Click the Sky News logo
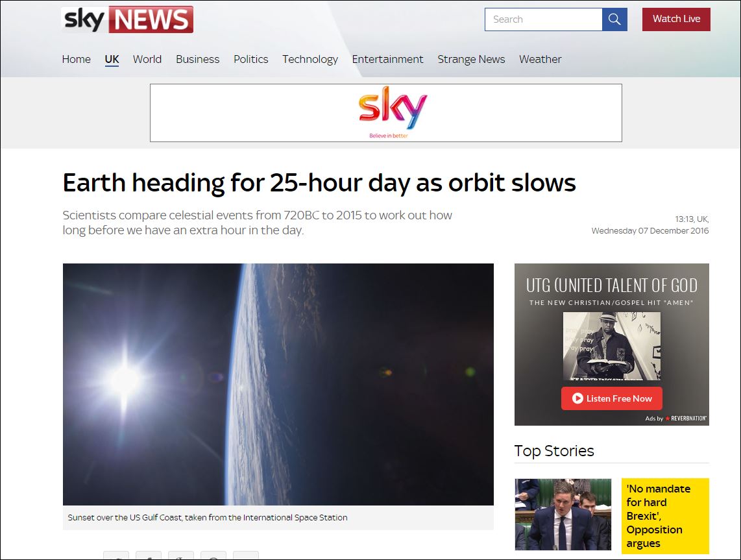This screenshot has width=741, height=560. coord(127,19)
